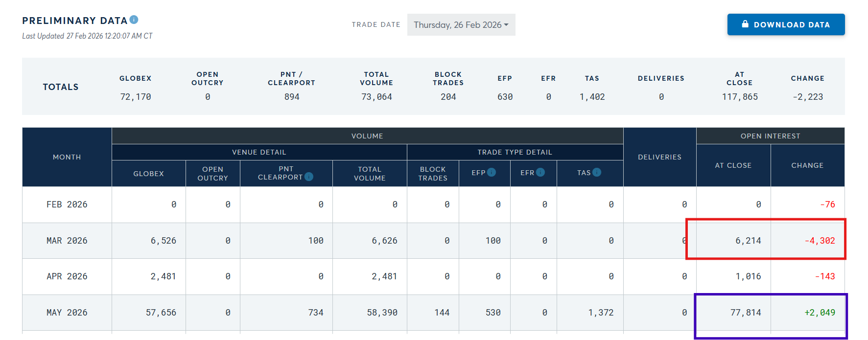The image size is (868, 340).
Task: Click the 77,814 at close value for MAY 2026
Action: point(745,313)
